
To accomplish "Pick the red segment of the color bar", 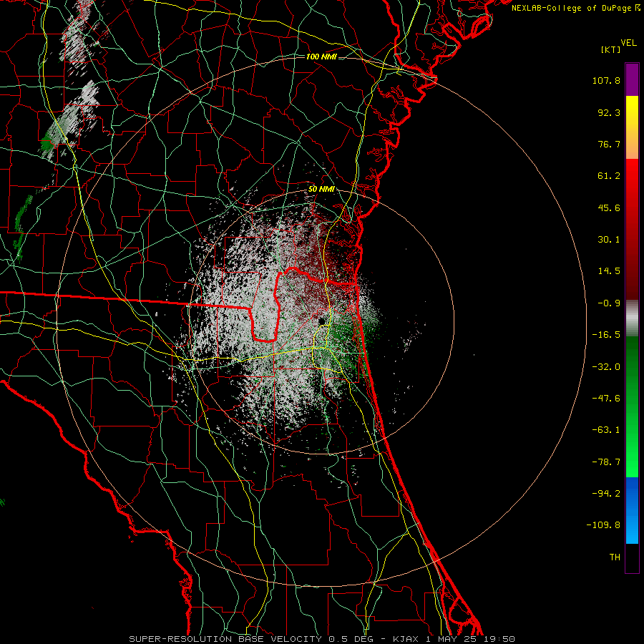I will [x=632, y=229].
